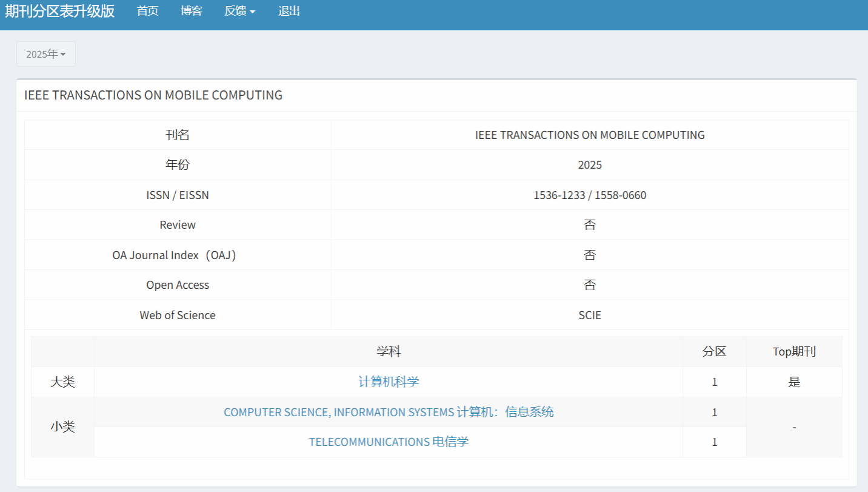Open the 博客 nav item
Image resolution: width=868 pixels, height=492 pixels.
pos(192,12)
